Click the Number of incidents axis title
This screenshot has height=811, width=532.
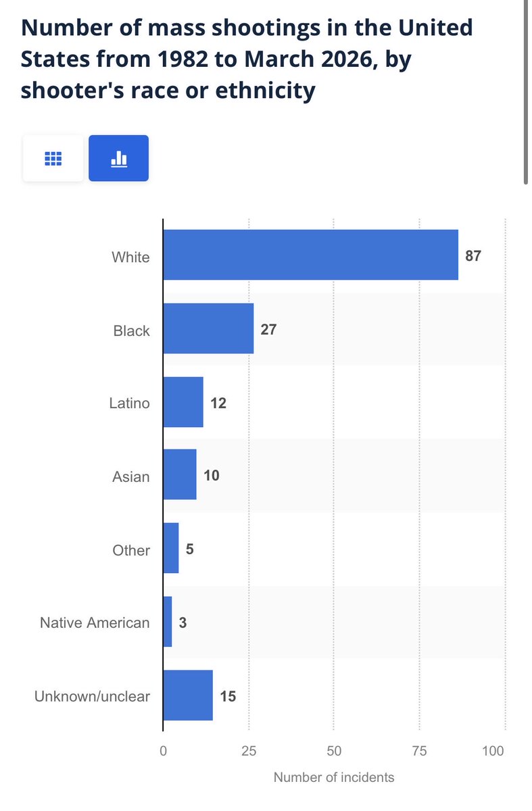pyautogui.click(x=334, y=777)
